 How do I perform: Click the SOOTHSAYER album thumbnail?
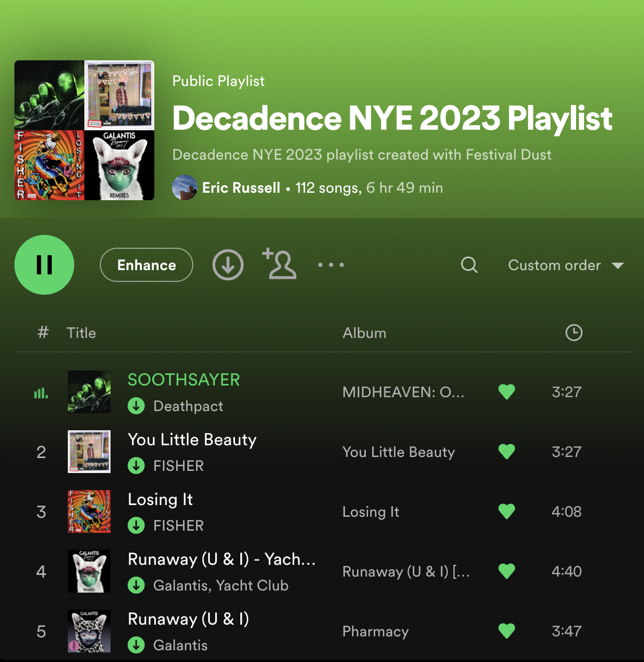tap(89, 392)
